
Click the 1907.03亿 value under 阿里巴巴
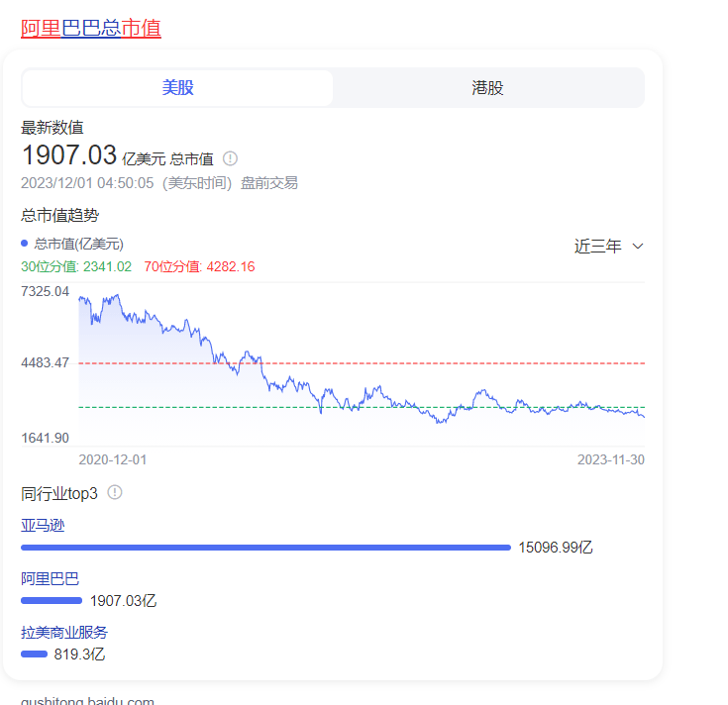[123, 601]
